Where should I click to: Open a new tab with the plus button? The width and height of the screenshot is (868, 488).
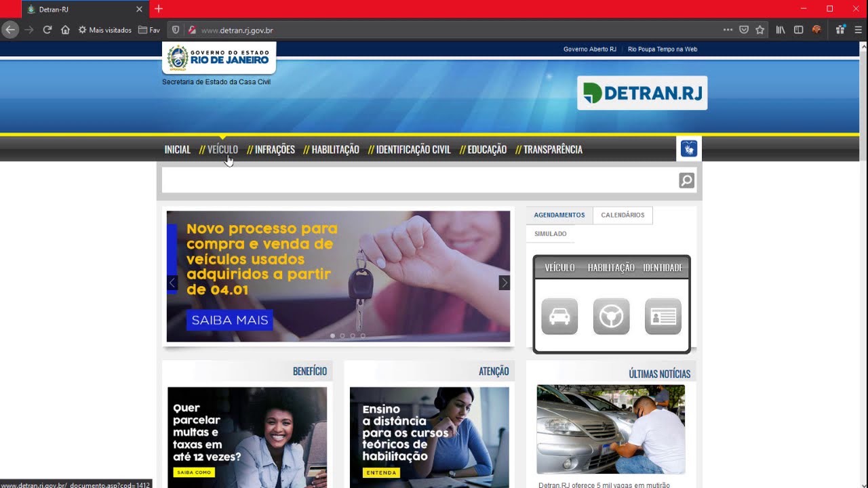159,9
